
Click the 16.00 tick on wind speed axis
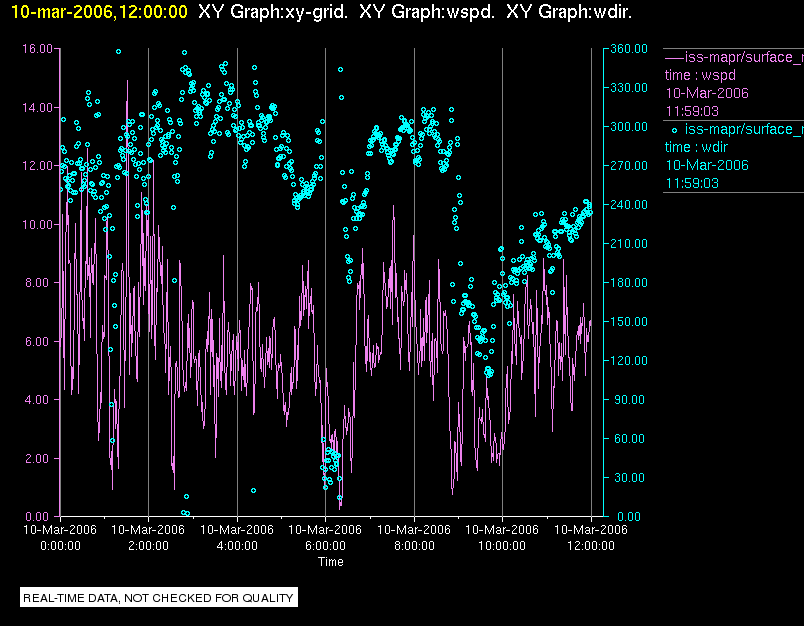click(x=38, y=48)
